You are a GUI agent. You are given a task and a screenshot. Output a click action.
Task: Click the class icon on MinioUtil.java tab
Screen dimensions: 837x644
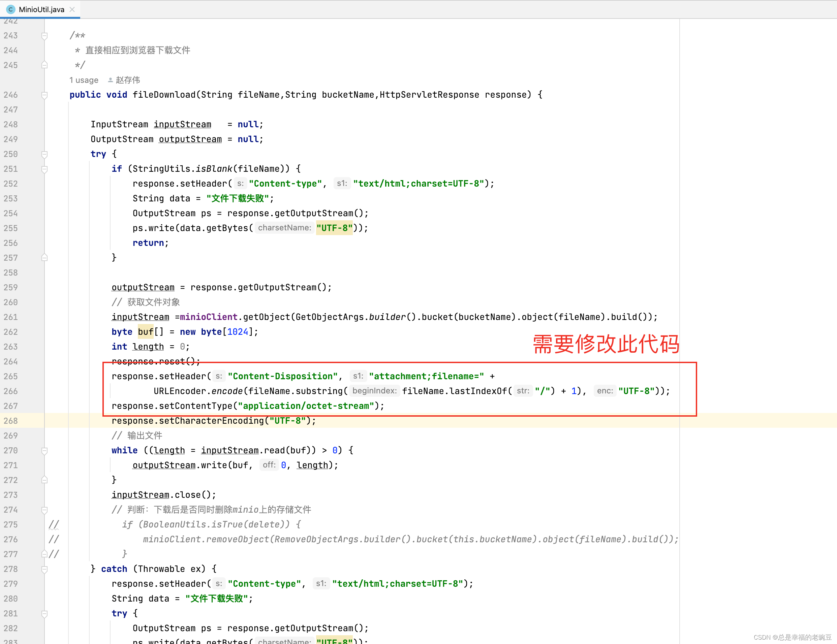point(10,9)
